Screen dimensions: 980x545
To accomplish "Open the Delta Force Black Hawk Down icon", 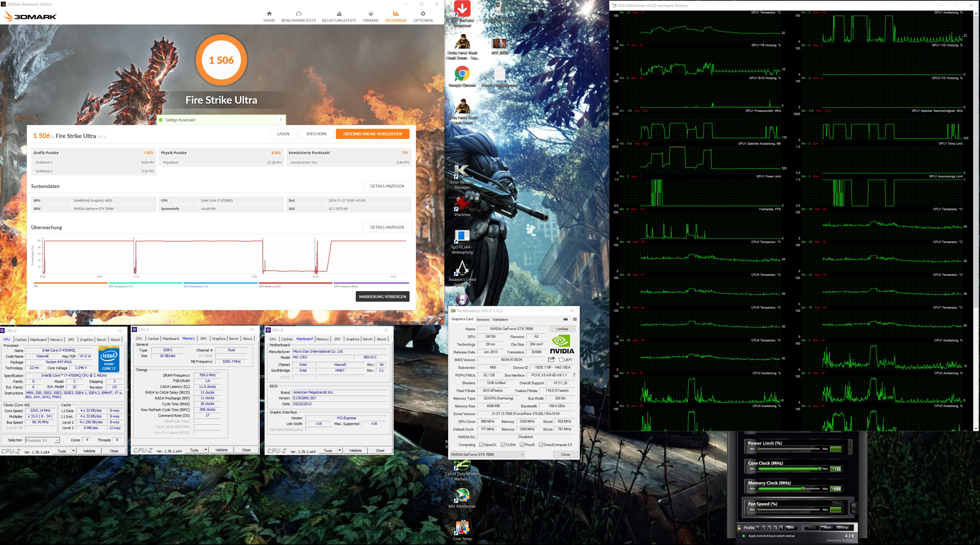I will [462, 111].
